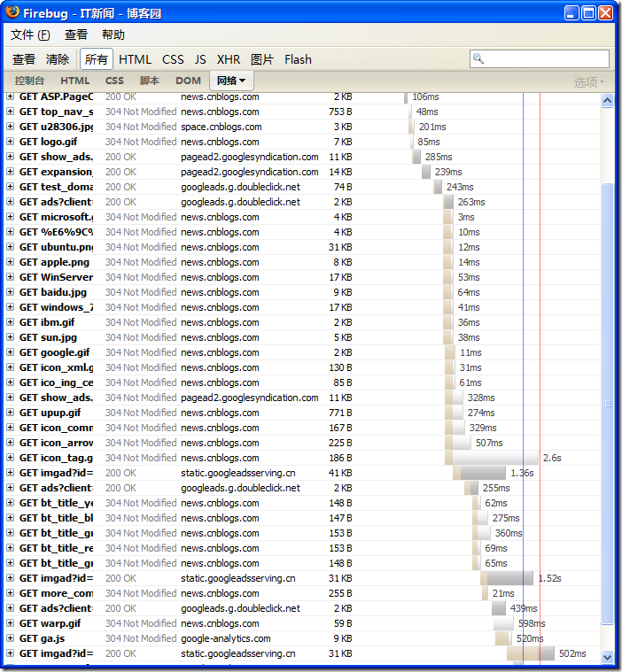Expand the GET expansion request row
Image resolution: width=622 pixels, height=672 pixels.
(10, 172)
